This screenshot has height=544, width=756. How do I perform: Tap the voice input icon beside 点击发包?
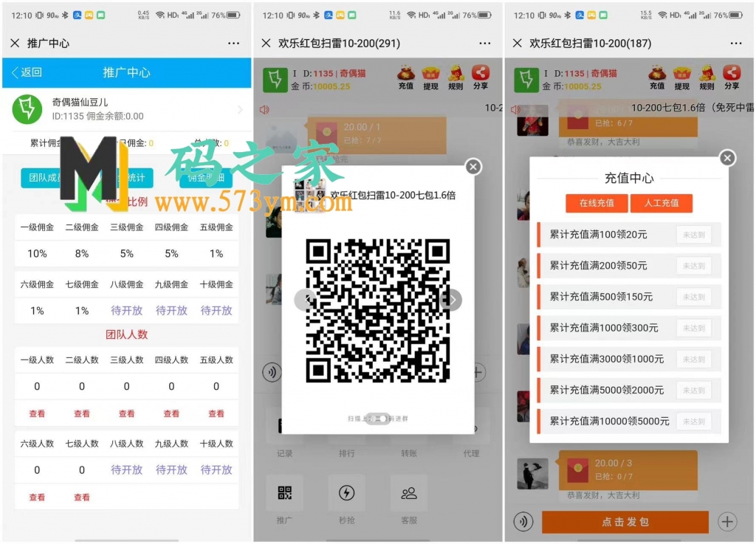coord(523,522)
